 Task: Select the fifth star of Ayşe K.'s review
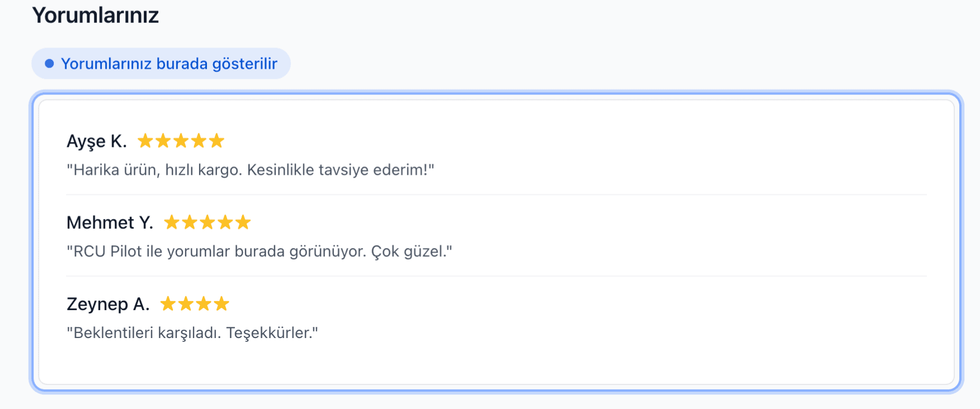[x=216, y=141]
